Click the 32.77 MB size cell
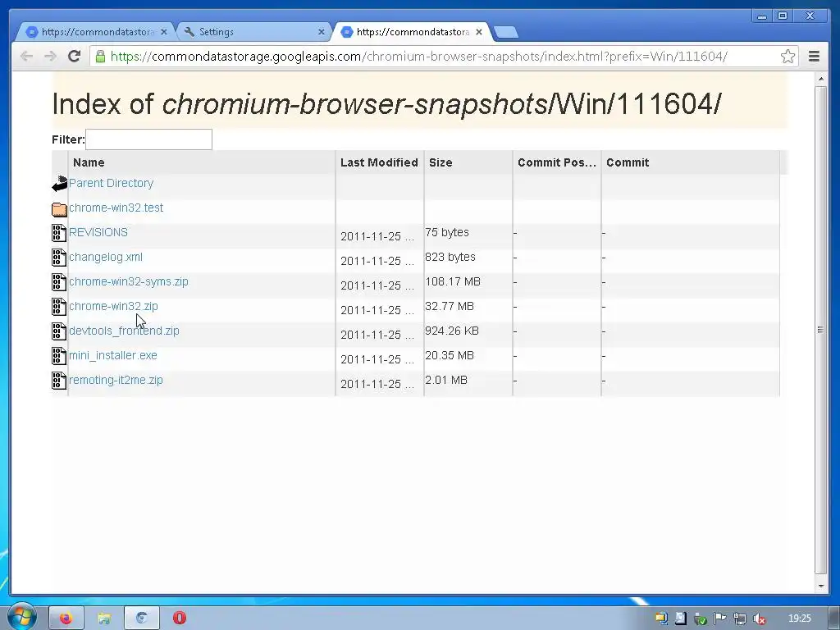Image resolution: width=840 pixels, height=630 pixels. (450, 307)
